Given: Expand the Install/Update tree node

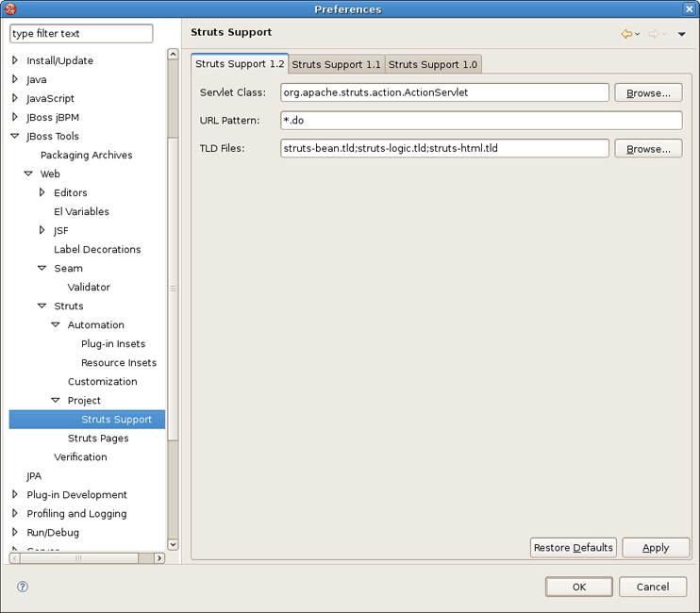Looking at the screenshot, I should coord(15,60).
